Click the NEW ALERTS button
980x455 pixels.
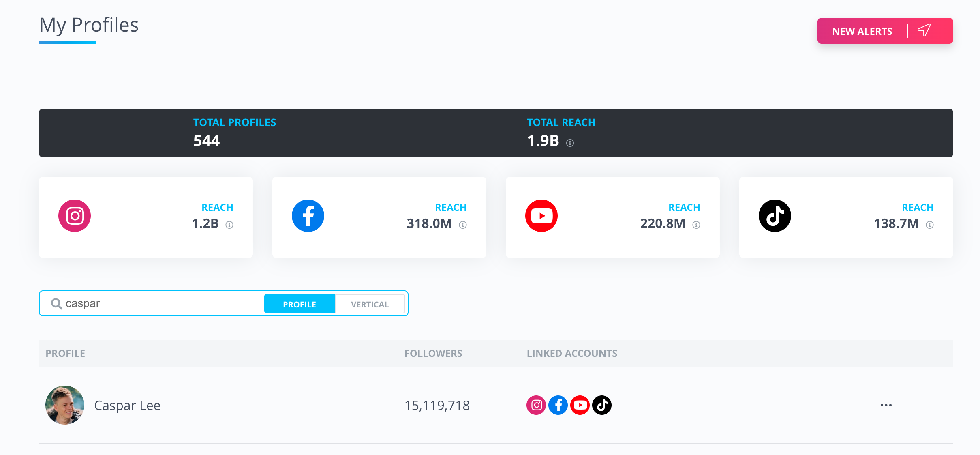click(x=885, y=31)
